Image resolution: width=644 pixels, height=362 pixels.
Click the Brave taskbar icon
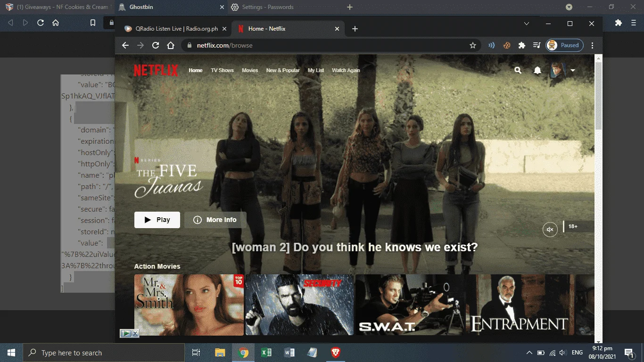click(x=336, y=353)
